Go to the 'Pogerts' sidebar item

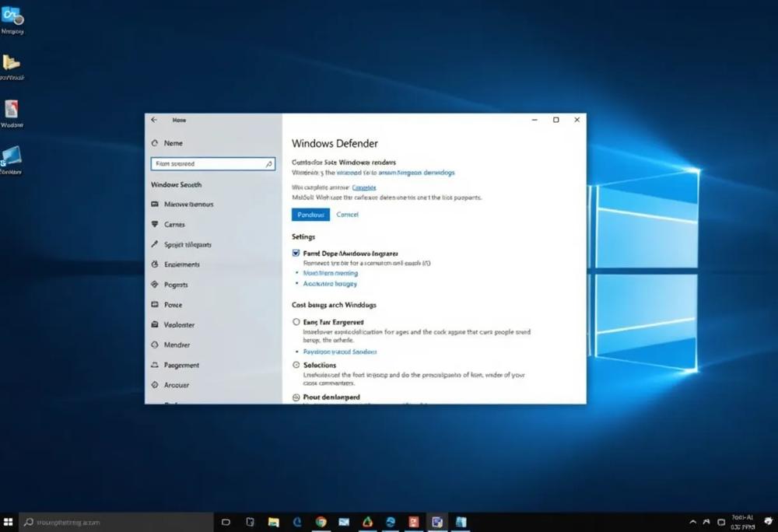tap(169, 285)
